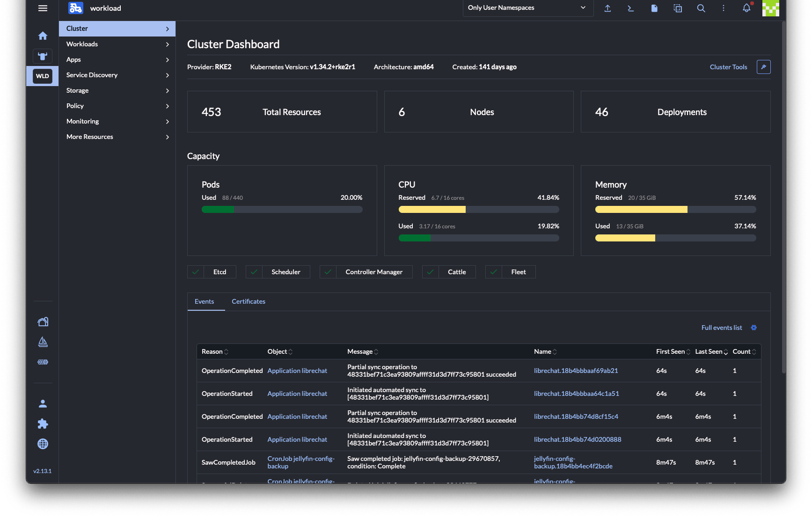Expand the Monitoring menu section
This screenshot has width=812, height=518.
coord(117,121)
